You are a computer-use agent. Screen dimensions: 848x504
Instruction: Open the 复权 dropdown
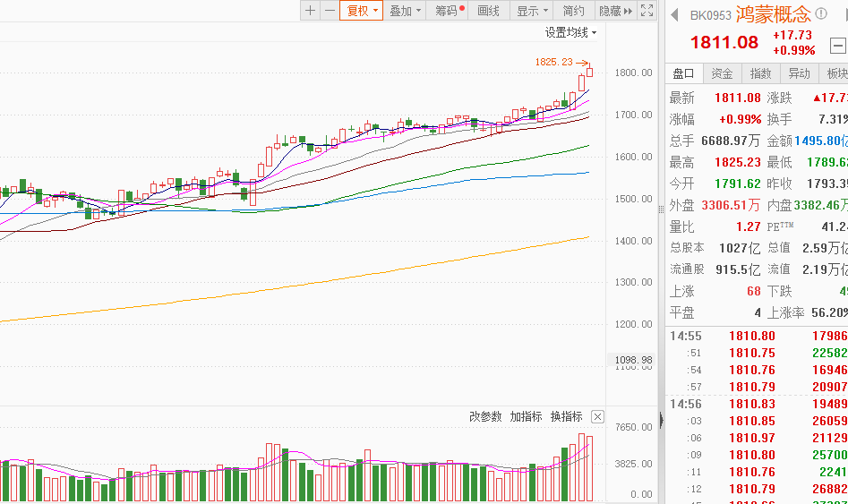click(362, 11)
